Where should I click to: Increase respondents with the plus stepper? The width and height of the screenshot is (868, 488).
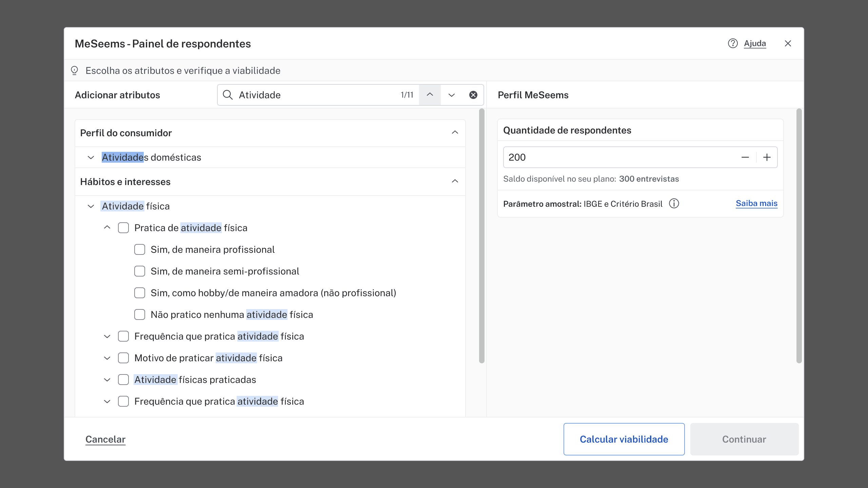click(767, 157)
